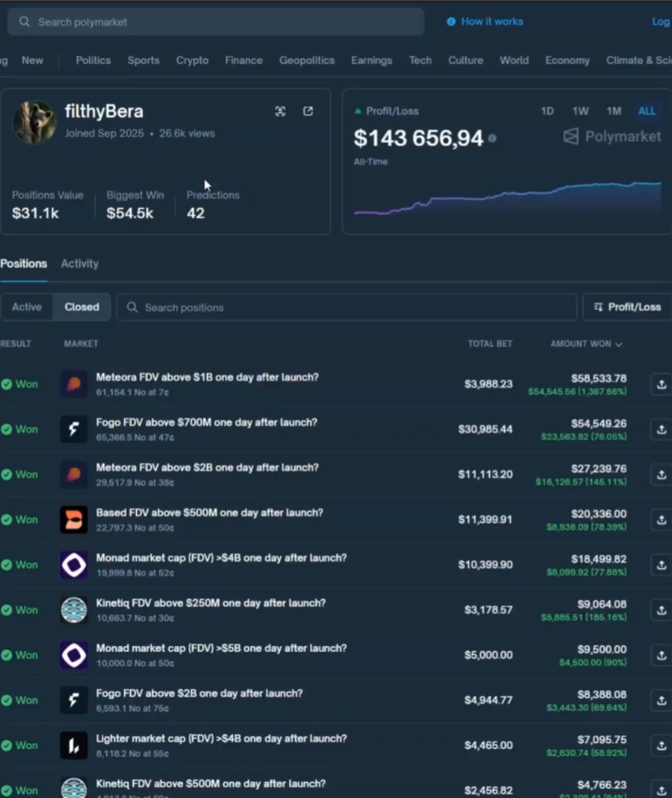Click the QR scan icon beside filthyBera
Viewport: 672px width, 798px height.
(280, 111)
